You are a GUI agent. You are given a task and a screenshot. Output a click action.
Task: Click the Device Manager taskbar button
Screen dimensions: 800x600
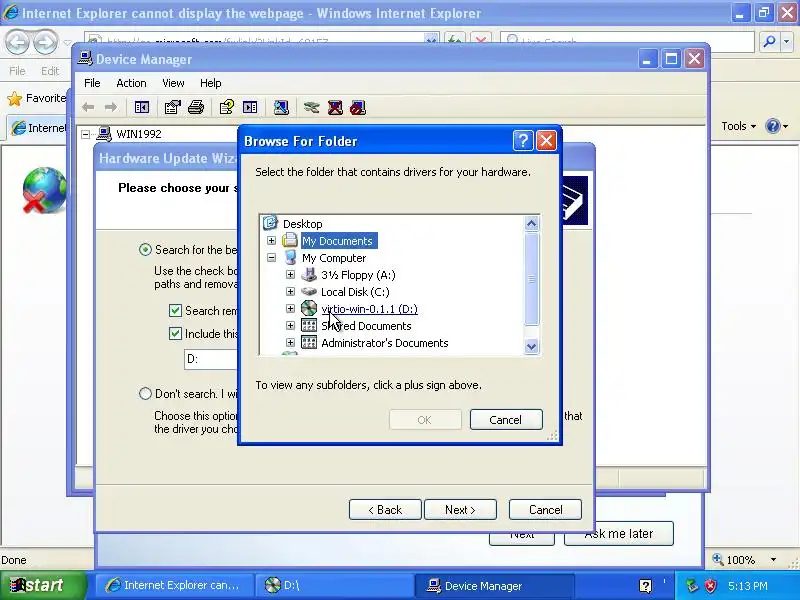coord(493,585)
